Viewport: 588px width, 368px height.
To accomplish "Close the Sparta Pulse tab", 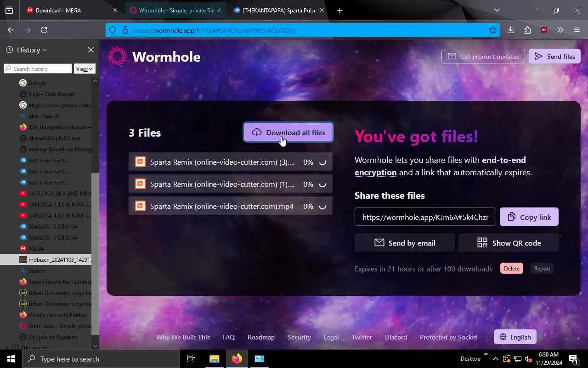I will 322,10.
